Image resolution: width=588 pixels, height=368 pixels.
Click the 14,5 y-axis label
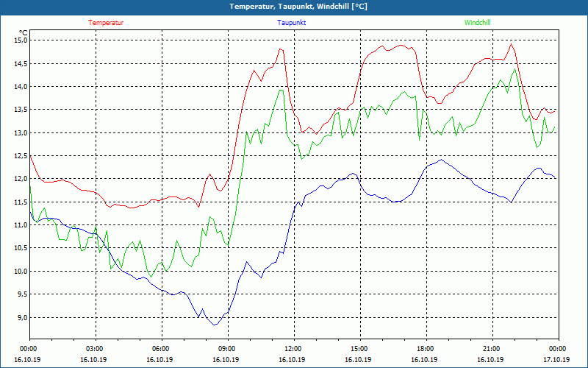click(21, 63)
